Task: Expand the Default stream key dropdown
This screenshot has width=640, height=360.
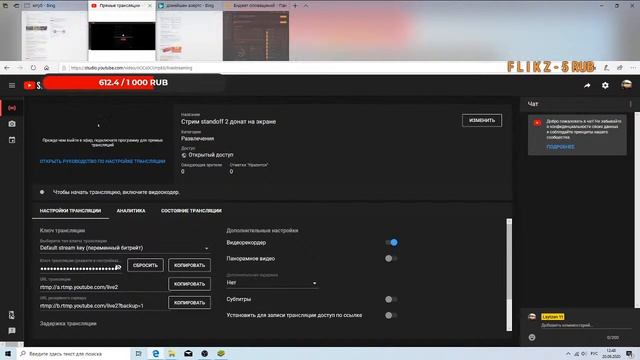Action: (x=124, y=248)
